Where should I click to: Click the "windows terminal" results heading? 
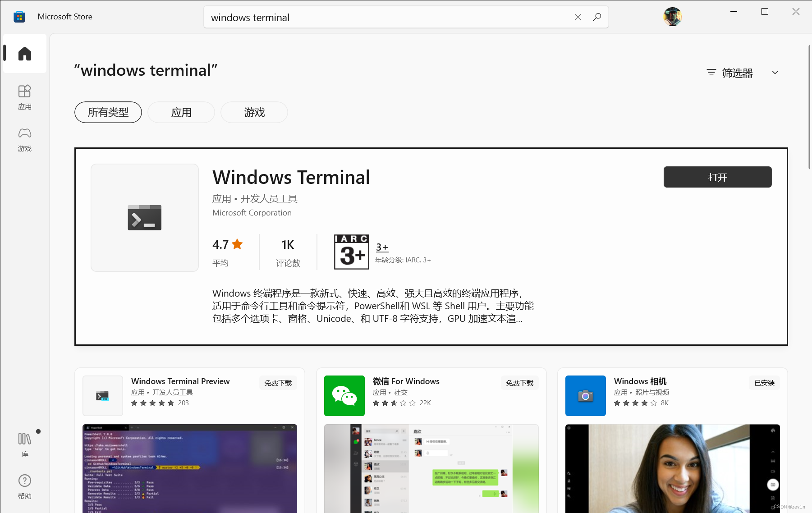tap(146, 70)
